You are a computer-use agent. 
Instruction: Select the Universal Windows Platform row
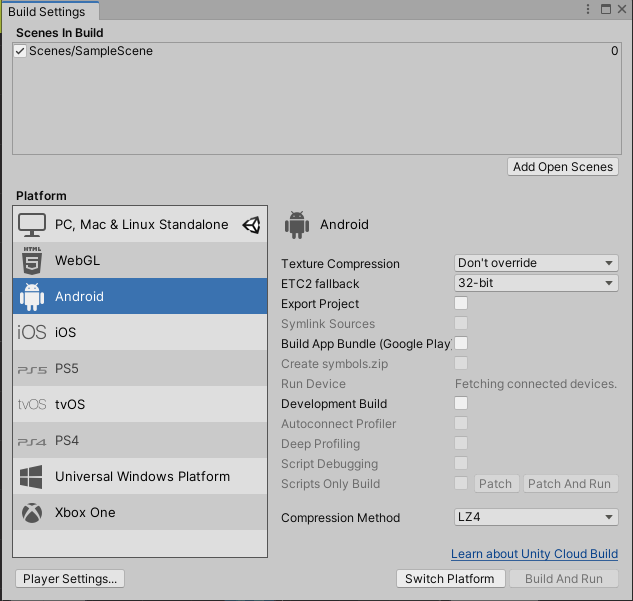[x=140, y=476]
